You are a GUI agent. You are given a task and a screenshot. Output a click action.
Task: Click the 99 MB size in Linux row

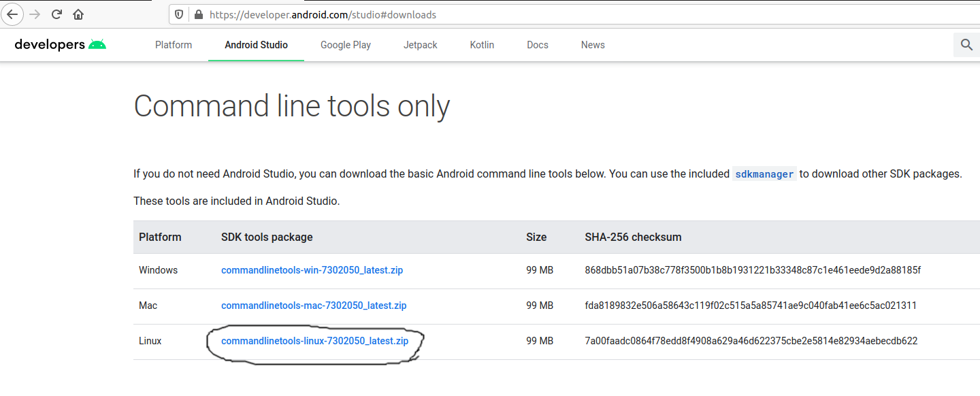pyautogui.click(x=540, y=341)
